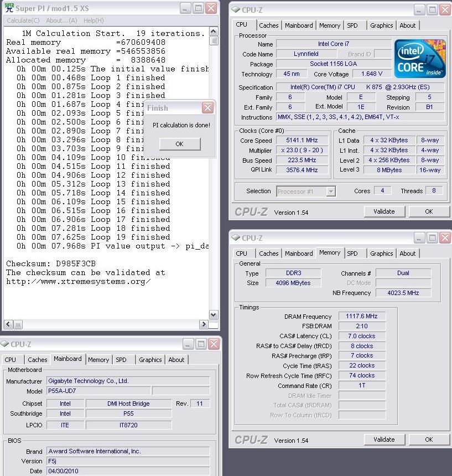
Task: Open Caches tab in top-right CPU-Z window
Action: (x=268, y=25)
